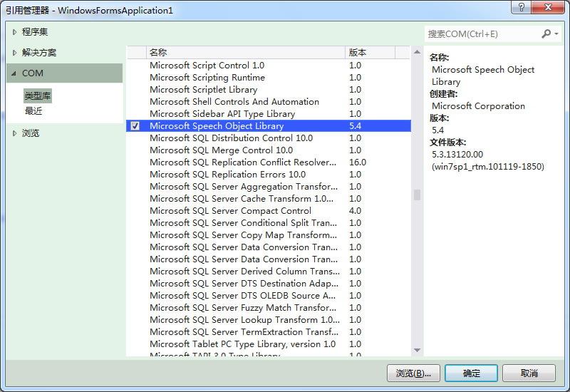This screenshot has height=392, width=570.
Task: Select Microsoft SQL Server Conditional Split row
Action: coord(269,223)
